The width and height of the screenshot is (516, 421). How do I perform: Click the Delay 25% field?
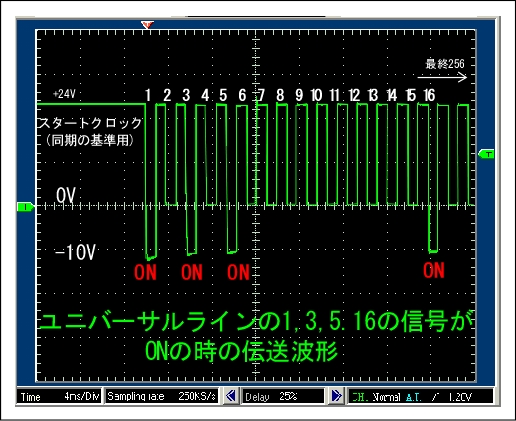(283, 396)
